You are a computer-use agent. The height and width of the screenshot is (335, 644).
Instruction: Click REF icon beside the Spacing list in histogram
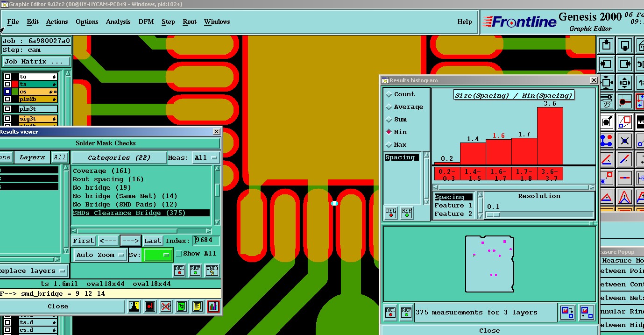[x=407, y=213]
